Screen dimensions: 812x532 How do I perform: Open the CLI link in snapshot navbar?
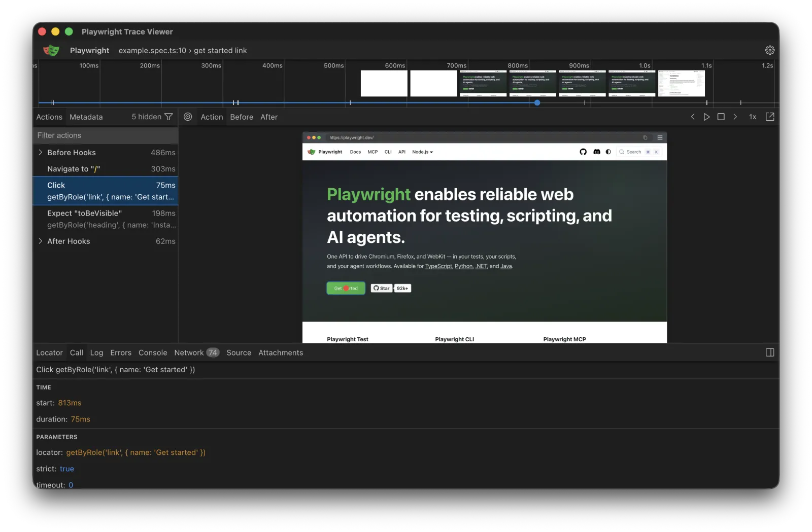tap(388, 152)
